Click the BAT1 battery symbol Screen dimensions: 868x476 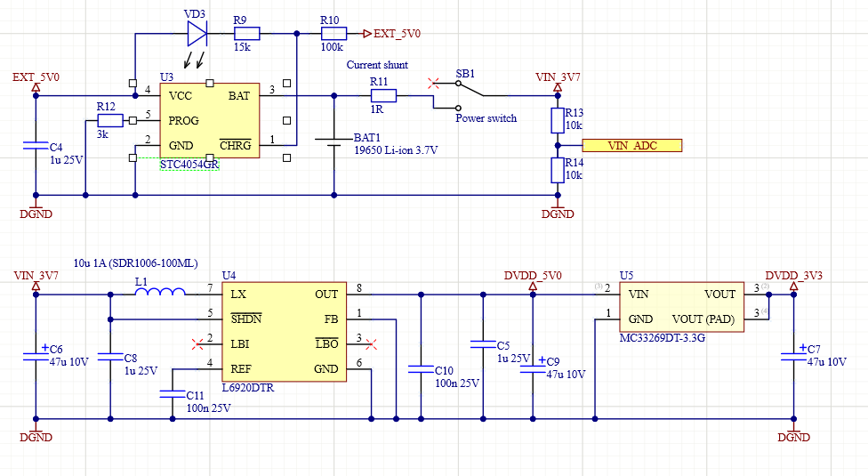pos(334,141)
